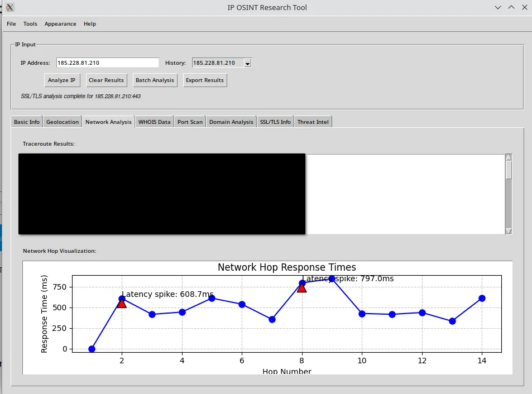Open the Appearance menu
The image size is (532, 394).
pos(60,24)
